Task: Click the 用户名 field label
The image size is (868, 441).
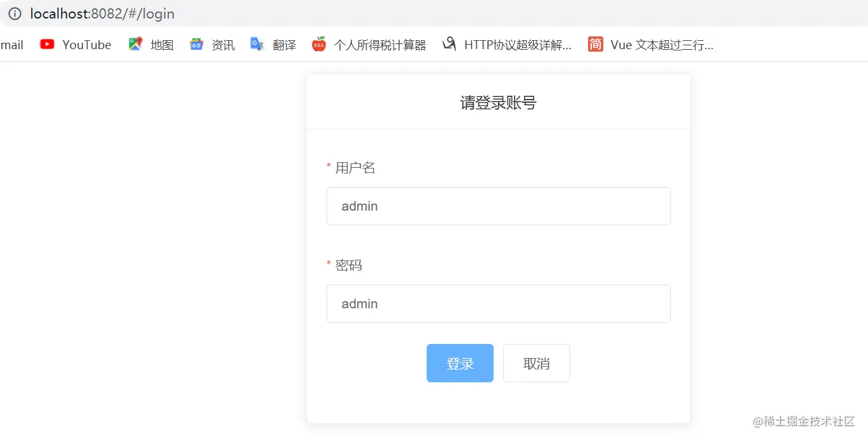Action: coord(355,168)
